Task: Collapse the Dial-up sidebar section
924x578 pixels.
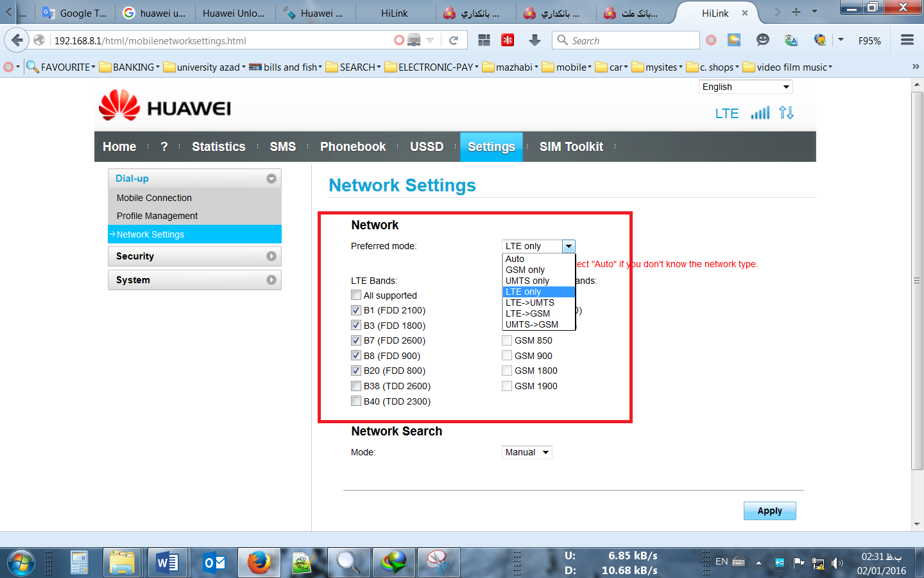Action: click(x=194, y=179)
